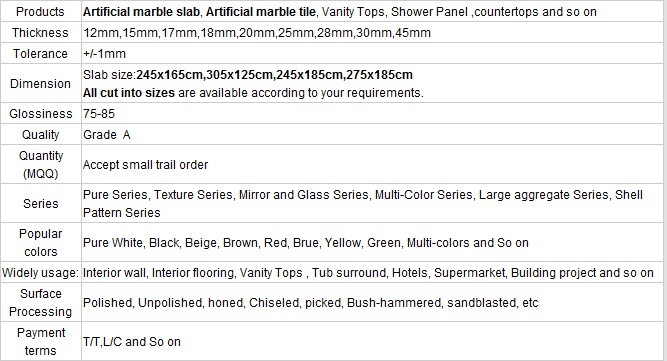The height and width of the screenshot is (361, 667).
Task: Click the Products row label
Action: (x=40, y=11)
